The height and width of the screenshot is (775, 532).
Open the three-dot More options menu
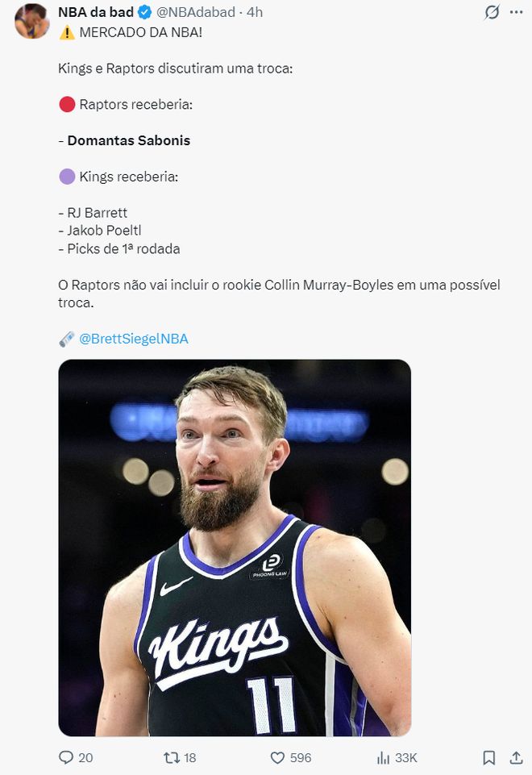click(x=516, y=12)
